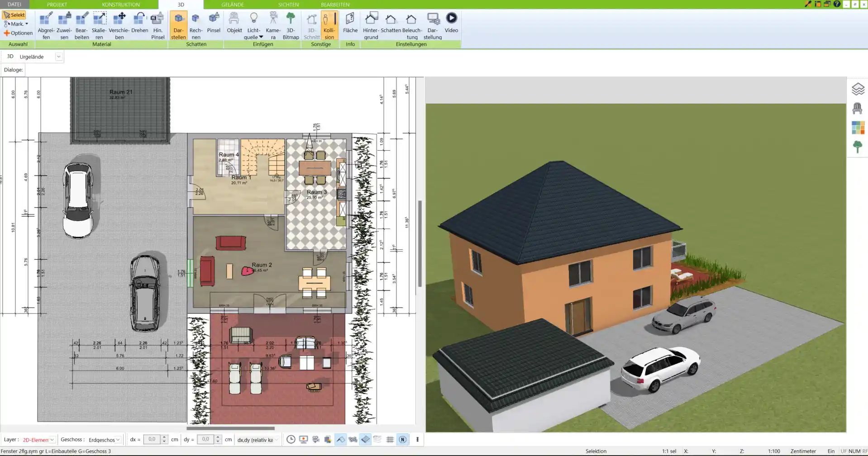This screenshot has height=456, width=868.
Task: Click the vertical dots overflow icon
Action: [417, 439]
